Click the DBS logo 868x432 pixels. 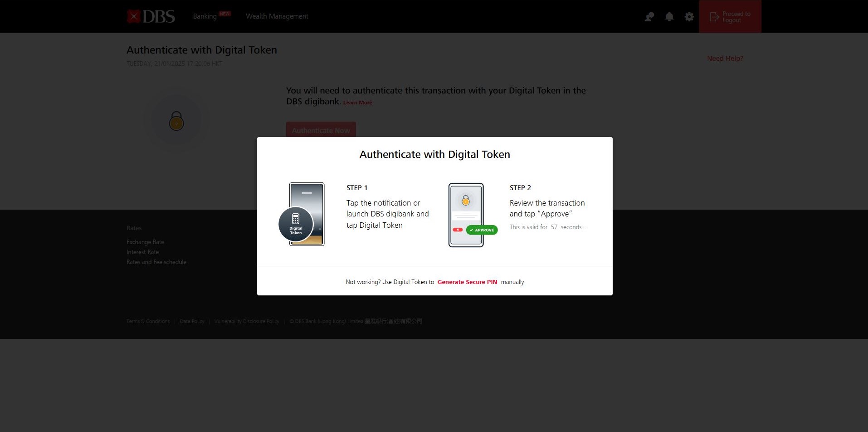[151, 16]
